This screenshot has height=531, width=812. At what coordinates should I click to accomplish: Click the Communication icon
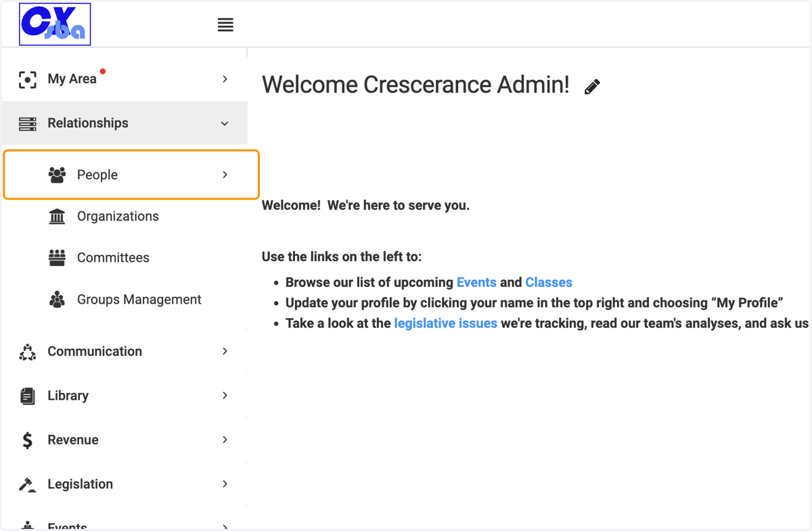(x=27, y=352)
